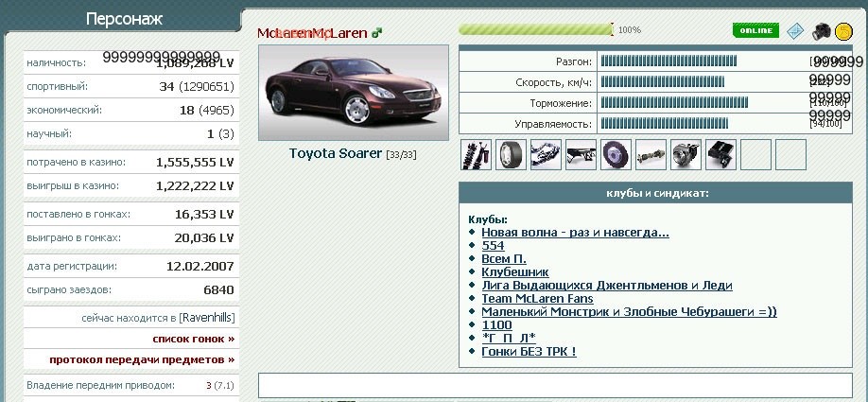The height and width of the screenshot is (402, 868).
Task: Open 'Лига Выдающихся Джентльменов и Леди' club
Action: tap(607, 286)
